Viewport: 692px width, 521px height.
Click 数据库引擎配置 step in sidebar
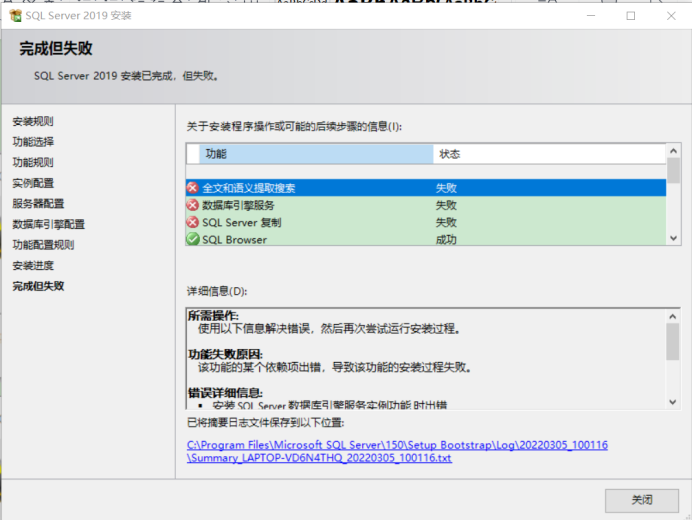[x=49, y=224]
